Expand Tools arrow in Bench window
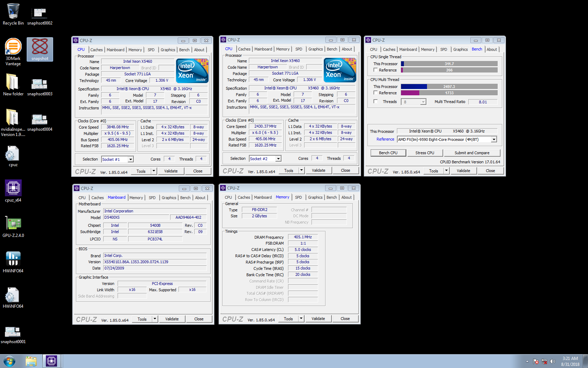 click(x=446, y=171)
